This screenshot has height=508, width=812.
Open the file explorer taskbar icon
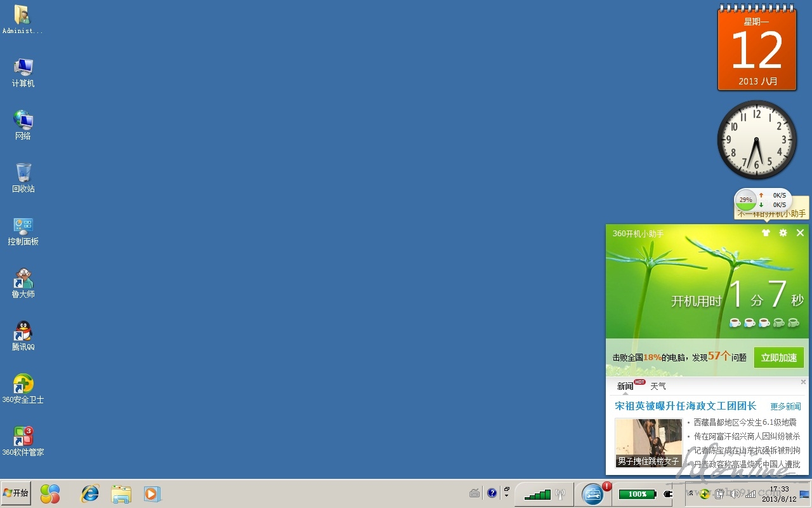click(x=121, y=493)
